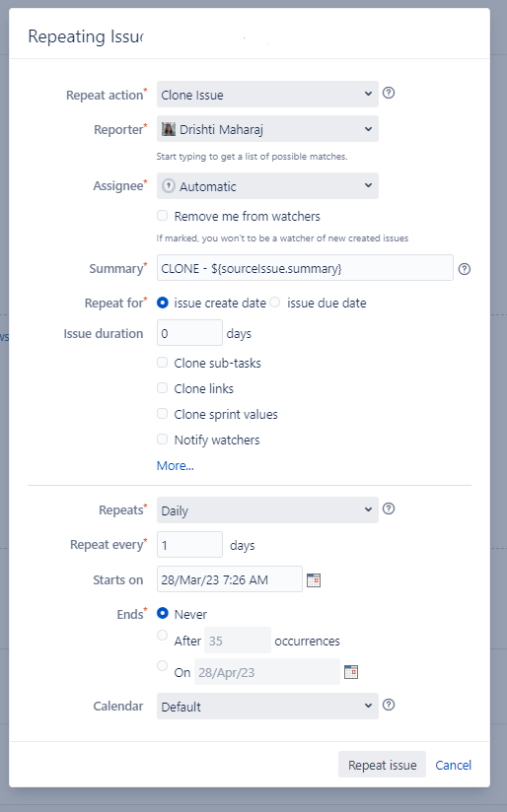Click the Remove me from watchers label
507x812 pixels.
tap(248, 217)
